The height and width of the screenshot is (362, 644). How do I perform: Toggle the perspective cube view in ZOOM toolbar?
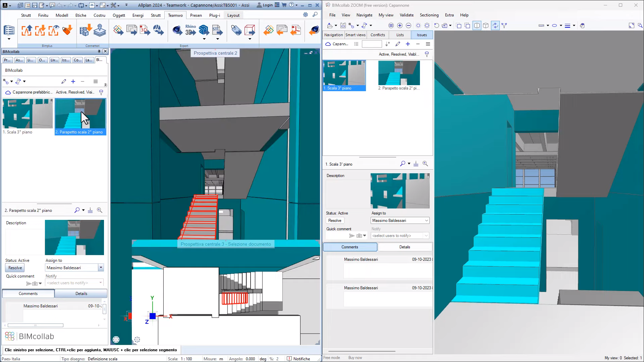point(486,25)
